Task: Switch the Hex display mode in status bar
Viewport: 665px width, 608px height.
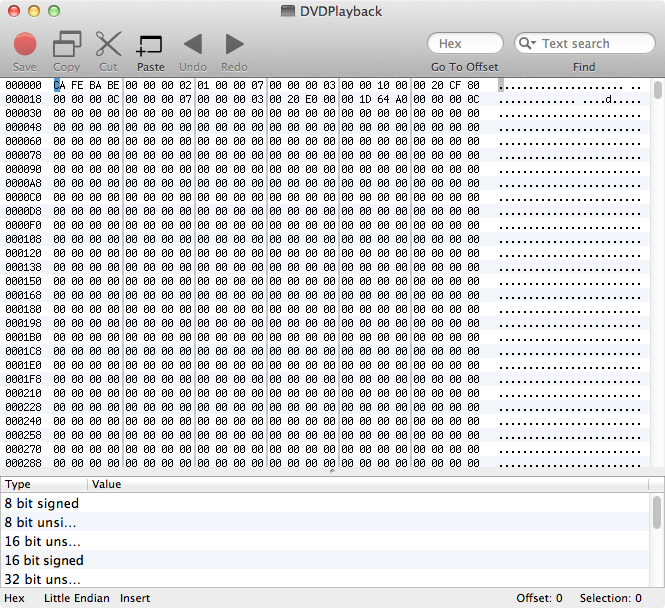Action: coord(14,598)
